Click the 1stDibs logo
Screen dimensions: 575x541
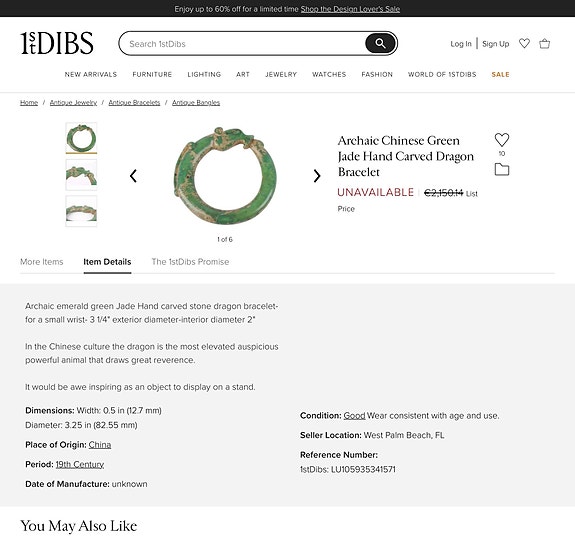click(x=57, y=43)
